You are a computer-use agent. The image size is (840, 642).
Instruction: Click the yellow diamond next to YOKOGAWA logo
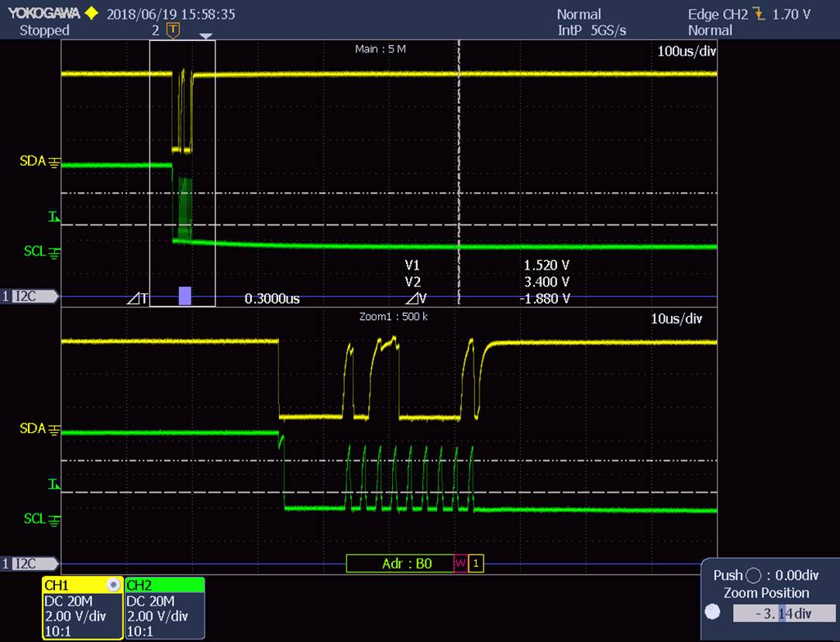pos(92,13)
